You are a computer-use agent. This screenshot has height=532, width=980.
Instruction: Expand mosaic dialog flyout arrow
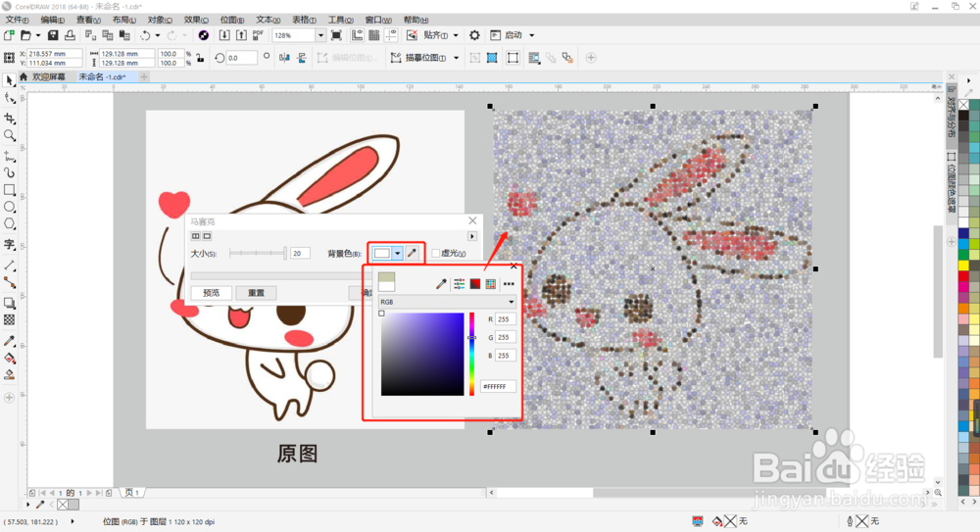tap(472, 236)
